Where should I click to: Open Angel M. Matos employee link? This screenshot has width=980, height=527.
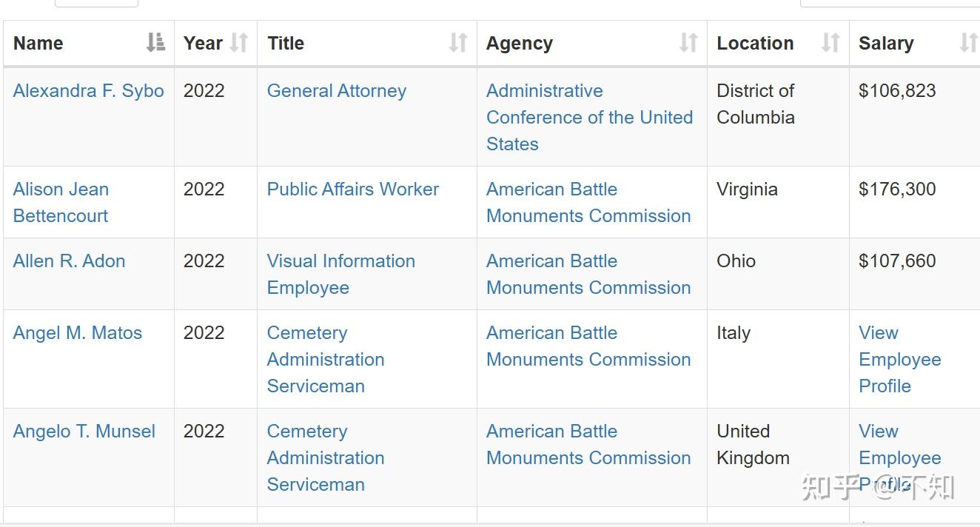pos(78,333)
